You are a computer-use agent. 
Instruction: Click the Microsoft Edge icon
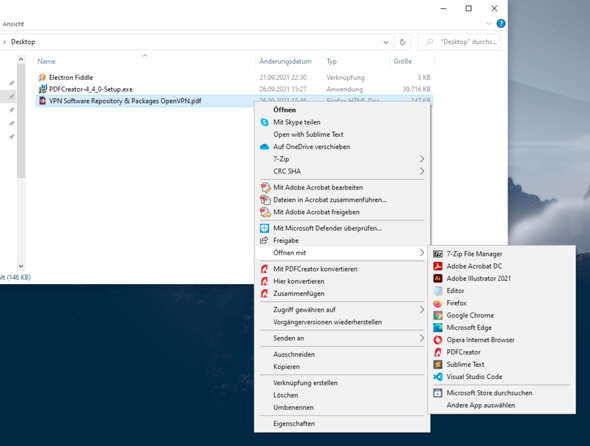point(438,328)
